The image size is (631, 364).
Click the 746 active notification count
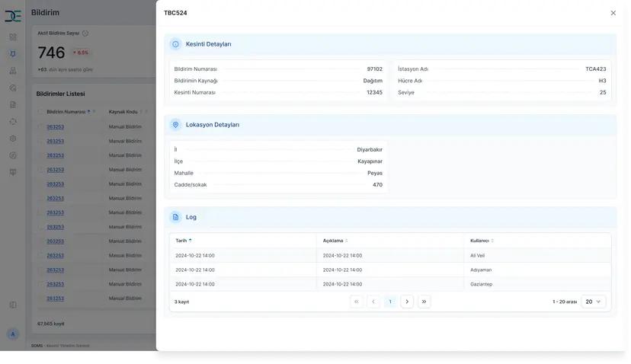pos(51,53)
